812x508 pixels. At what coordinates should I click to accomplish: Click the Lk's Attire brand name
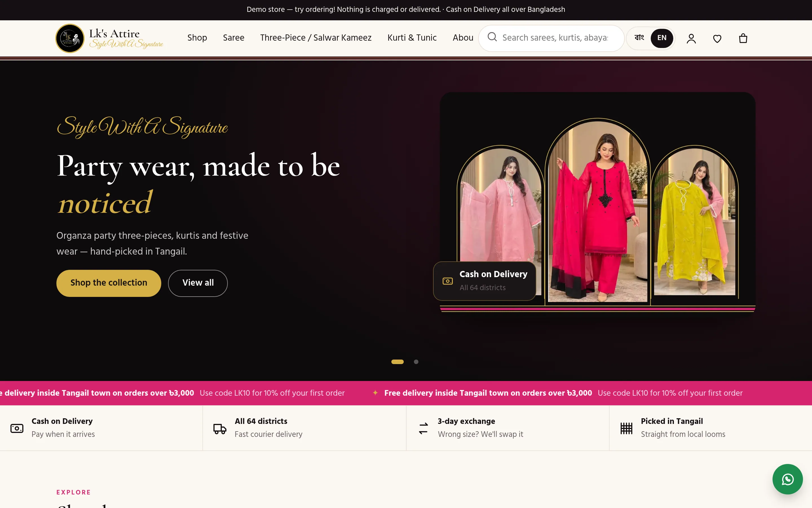114,34
